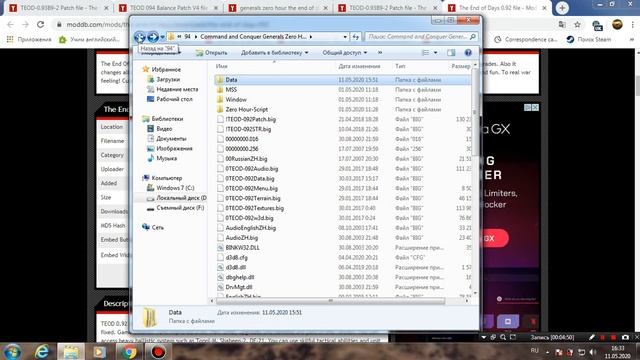Open Рабочий стол in the navigation pane
Viewport: 640px width, 360px height.
tap(174, 99)
